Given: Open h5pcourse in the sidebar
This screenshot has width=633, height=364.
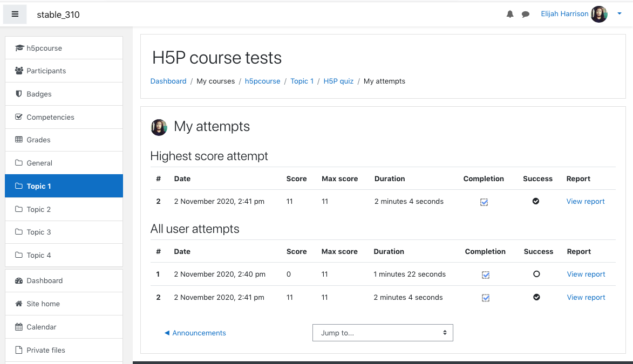Looking at the screenshot, I should (x=64, y=48).
